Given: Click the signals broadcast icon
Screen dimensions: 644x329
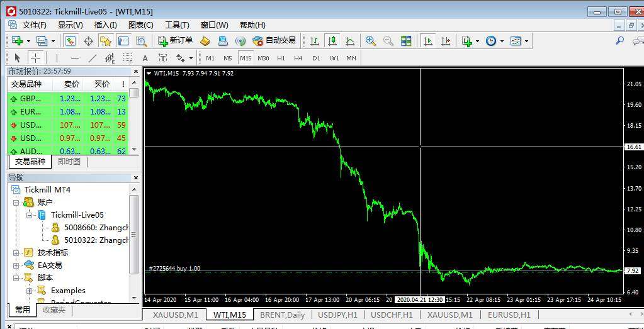Looking at the screenshot, I should (240, 41).
